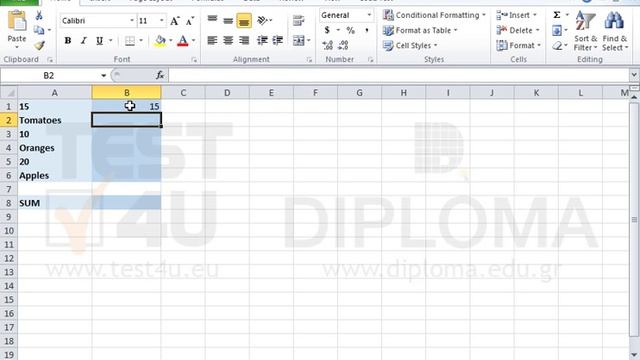
Task: Click the Name Box showing B2
Action: pos(49,76)
